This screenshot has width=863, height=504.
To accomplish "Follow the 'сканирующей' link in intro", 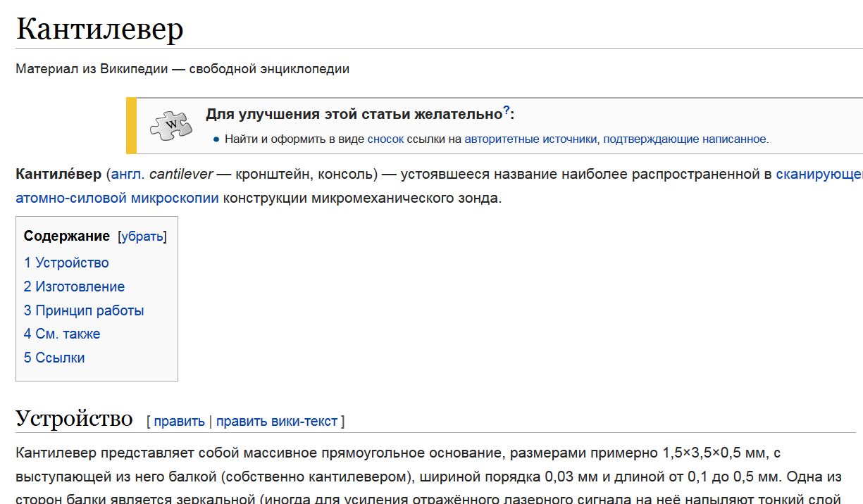I will click(819, 174).
